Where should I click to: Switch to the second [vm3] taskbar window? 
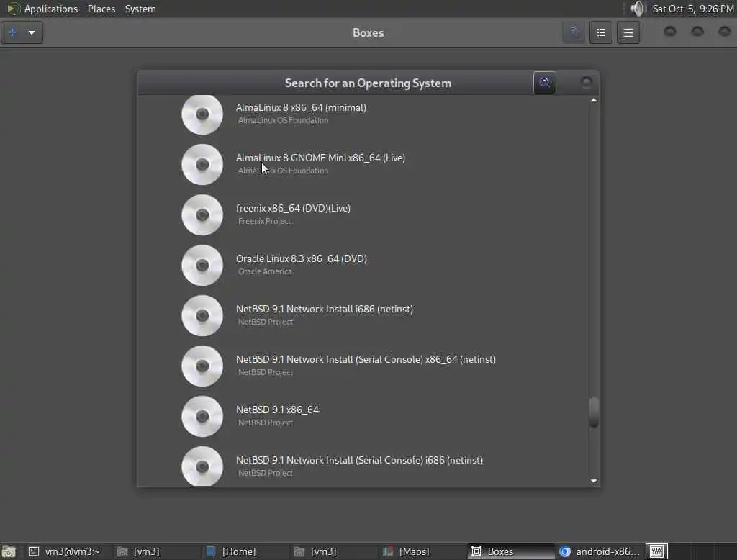pos(333,551)
